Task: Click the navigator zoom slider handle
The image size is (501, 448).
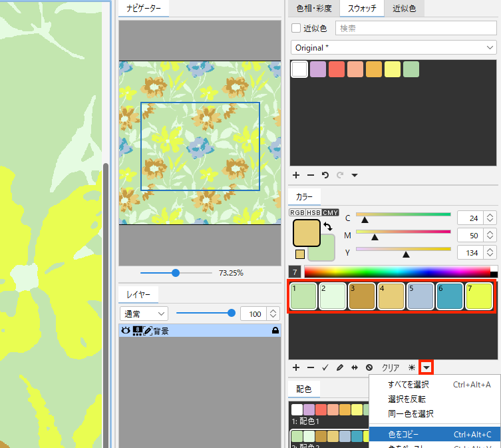Action: (x=176, y=273)
